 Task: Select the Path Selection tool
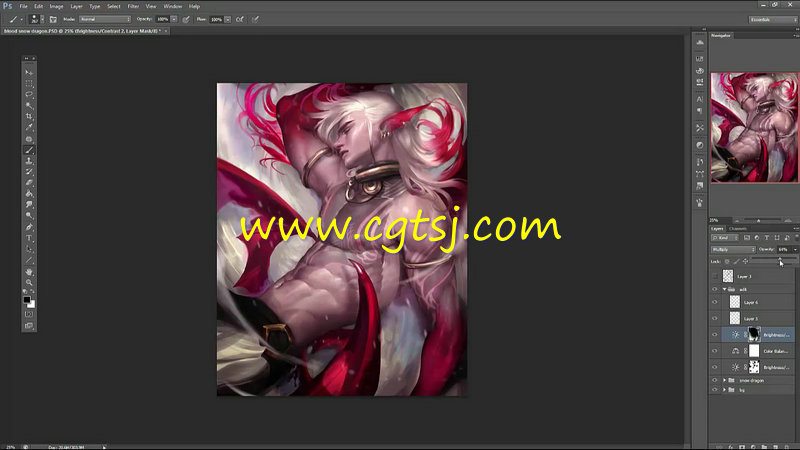[29, 249]
